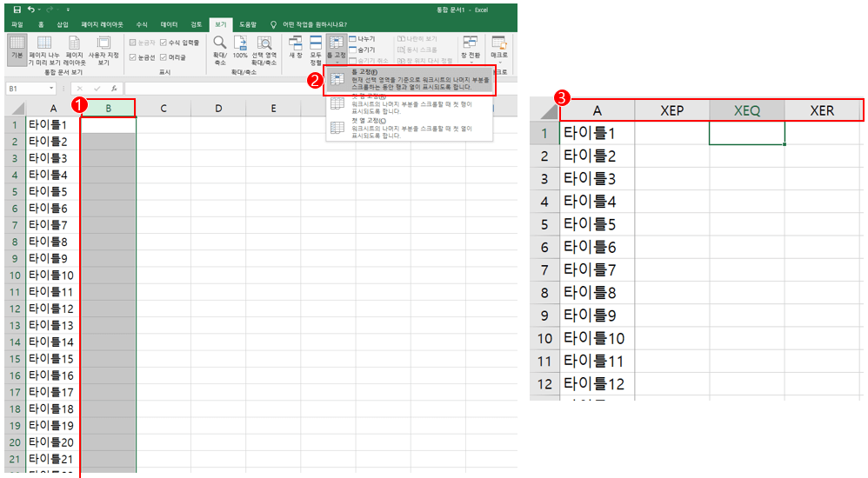Image resolution: width=868 pixels, height=478 pixels.
Task: Click the 틀 고정 dropdown button
Action: tap(336, 49)
